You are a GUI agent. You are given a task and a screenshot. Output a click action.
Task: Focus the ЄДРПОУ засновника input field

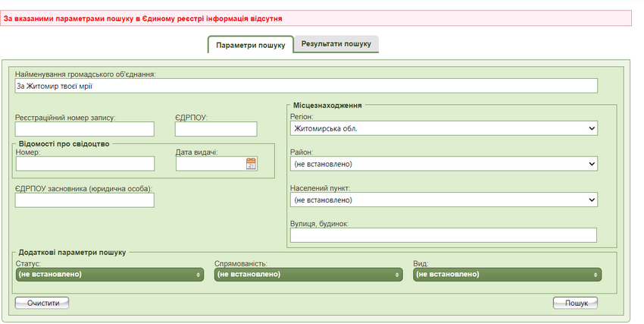[85, 200]
